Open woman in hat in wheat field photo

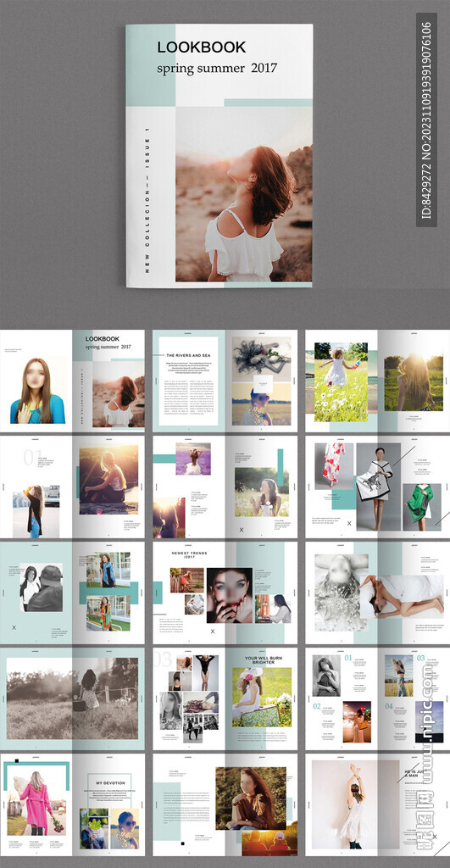(399, 676)
